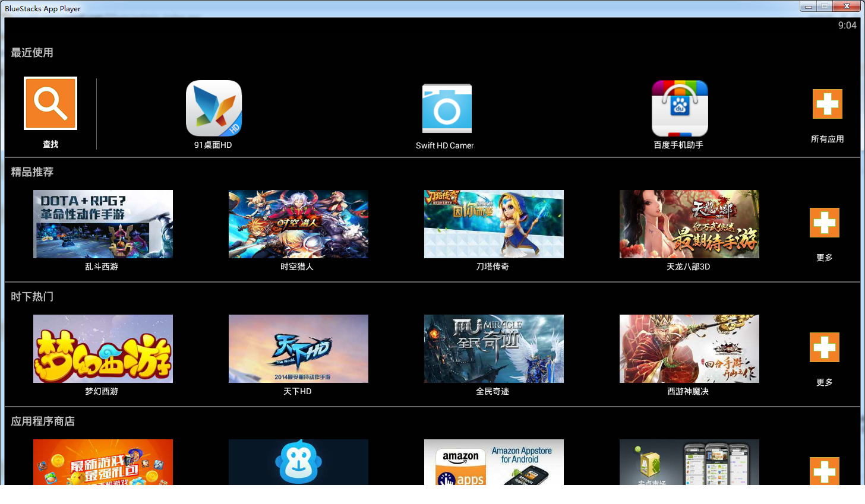Open the 天龙八部3D game banner

[x=689, y=224]
